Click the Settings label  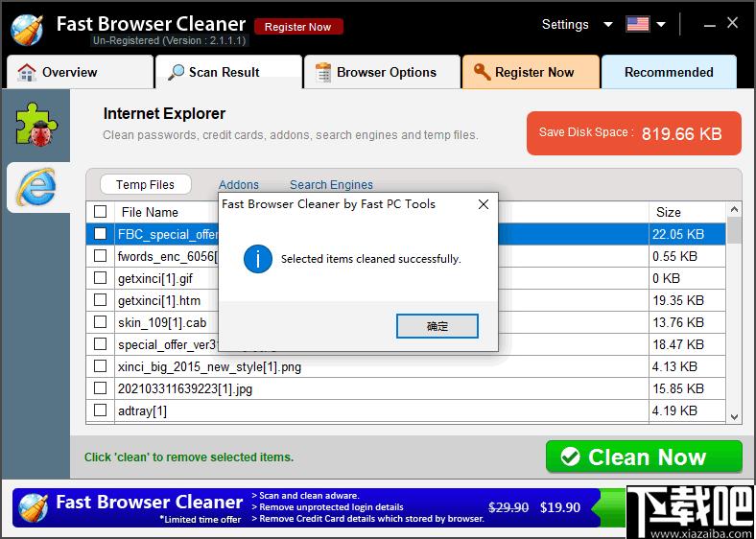click(x=565, y=25)
